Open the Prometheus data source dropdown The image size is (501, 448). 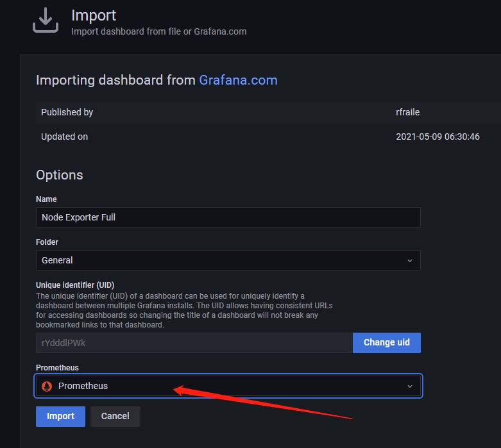click(x=228, y=386)
